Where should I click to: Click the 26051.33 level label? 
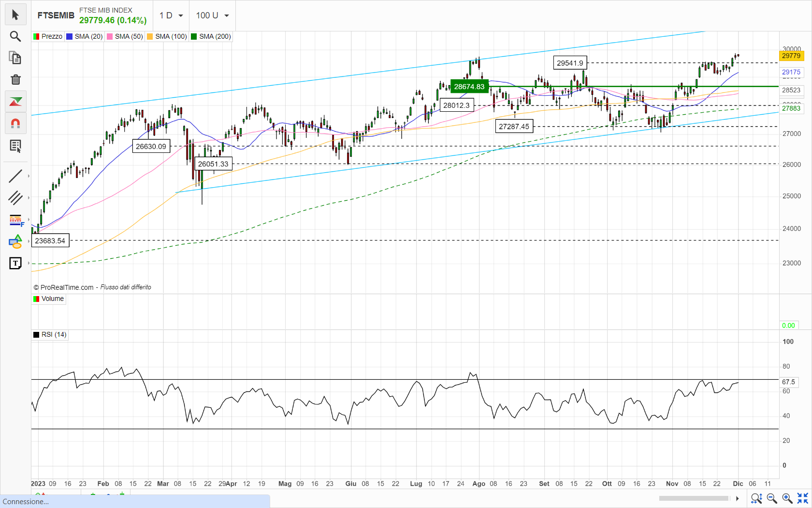213,164
